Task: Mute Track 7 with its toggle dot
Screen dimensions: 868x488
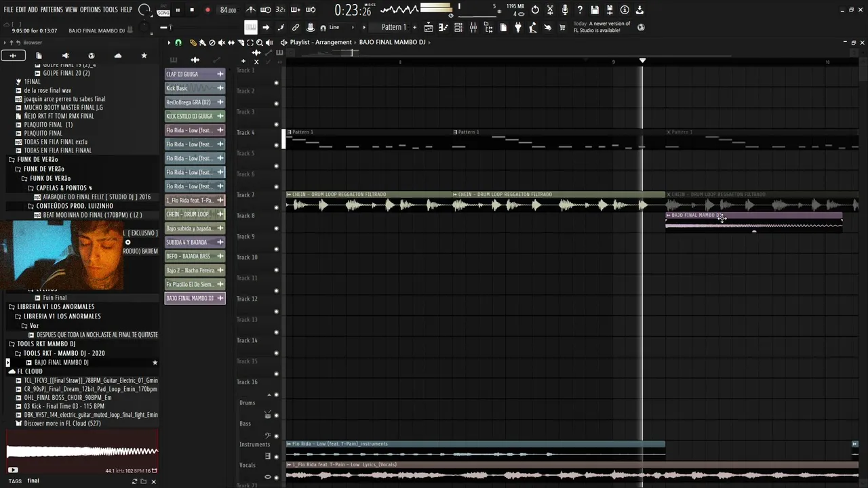Action: [276, 208]
